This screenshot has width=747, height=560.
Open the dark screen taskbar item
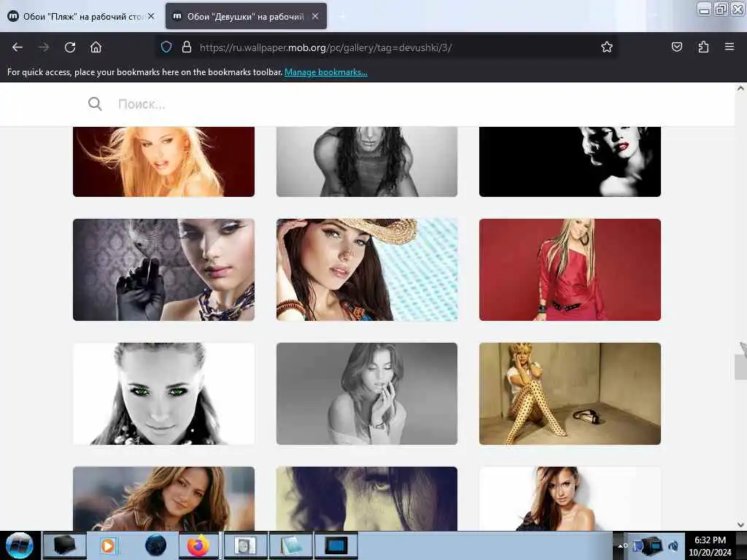(336, 545)
